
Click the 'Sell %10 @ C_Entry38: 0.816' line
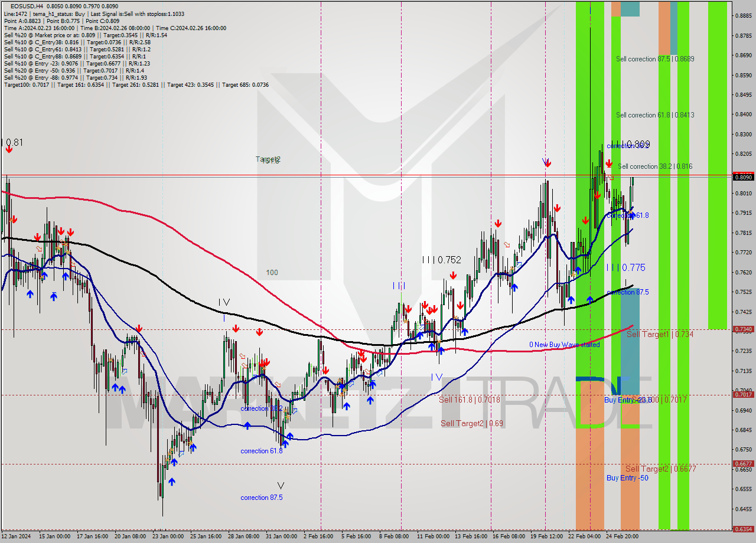click(x=77, y=42)
